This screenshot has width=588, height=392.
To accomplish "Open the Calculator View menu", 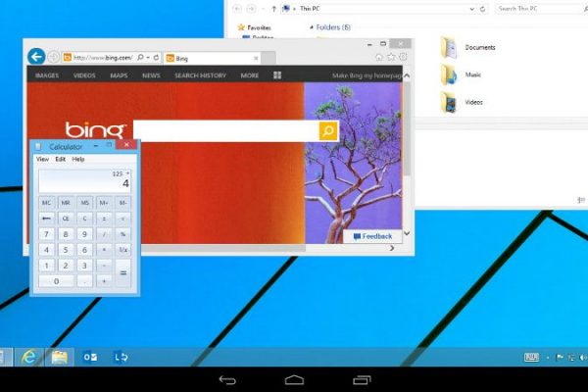I will coord(42,159).
